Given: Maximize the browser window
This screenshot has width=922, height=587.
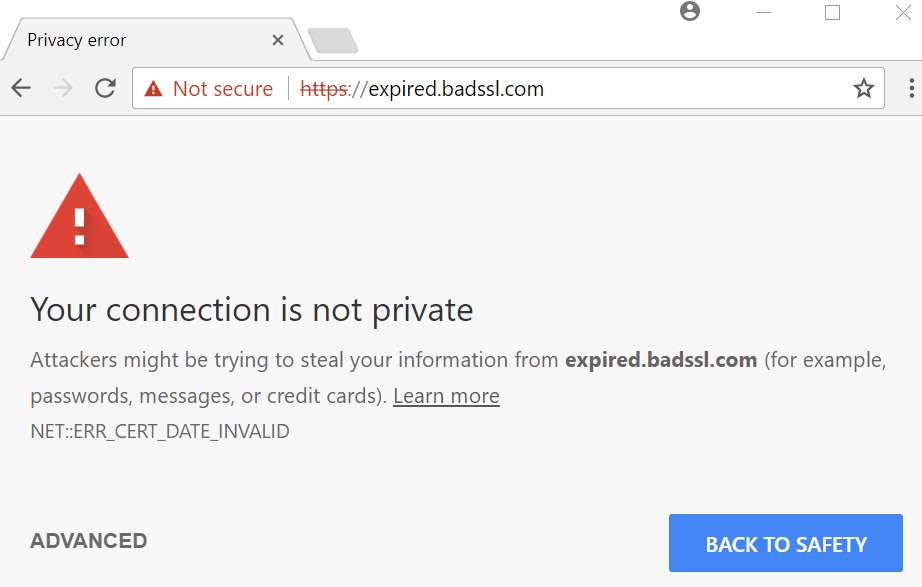Looking at the screenshot, I should point(832,13).
